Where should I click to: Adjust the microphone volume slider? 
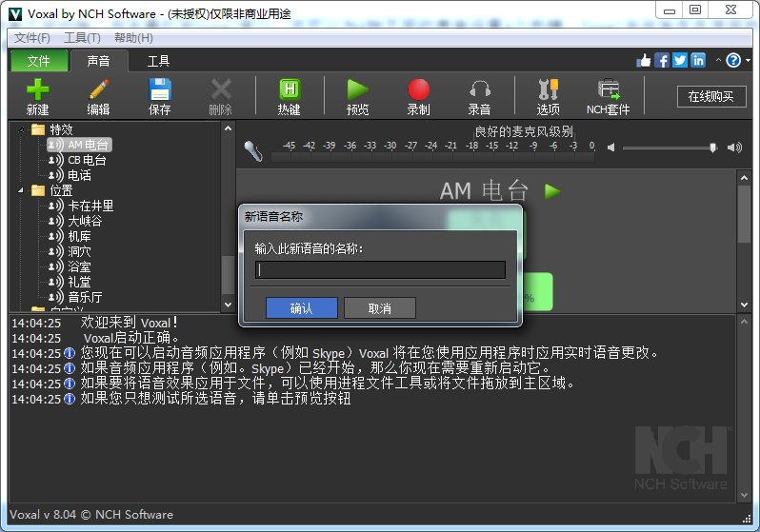[711, 148]
